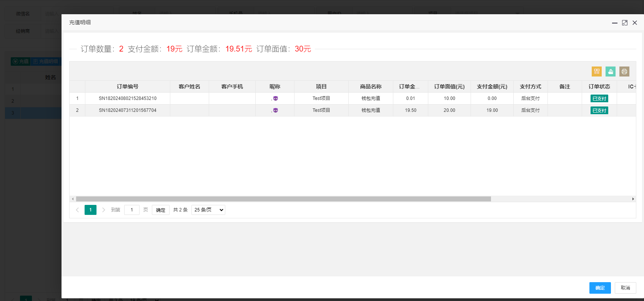
Task: Close the 充值明细 dialog
Action: tap(635, 23)
